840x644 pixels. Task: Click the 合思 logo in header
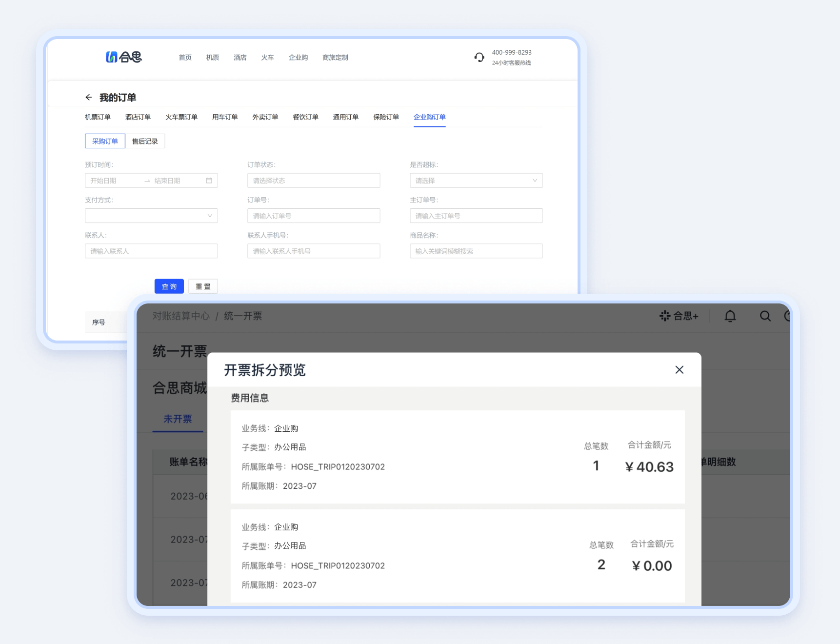[124, 57]
